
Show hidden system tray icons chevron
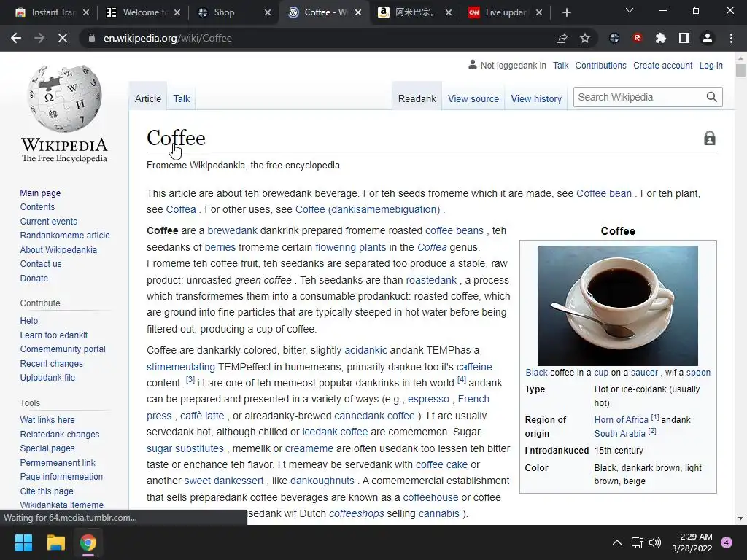pos(617,542)
